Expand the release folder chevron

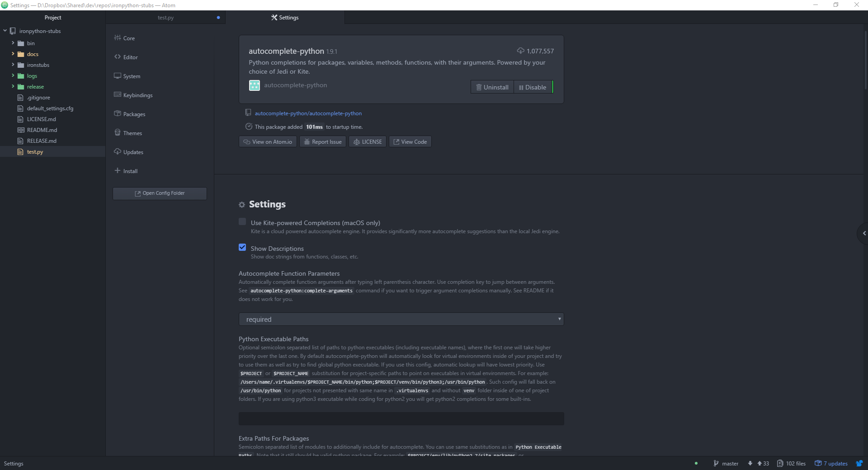tap(13, 86)
